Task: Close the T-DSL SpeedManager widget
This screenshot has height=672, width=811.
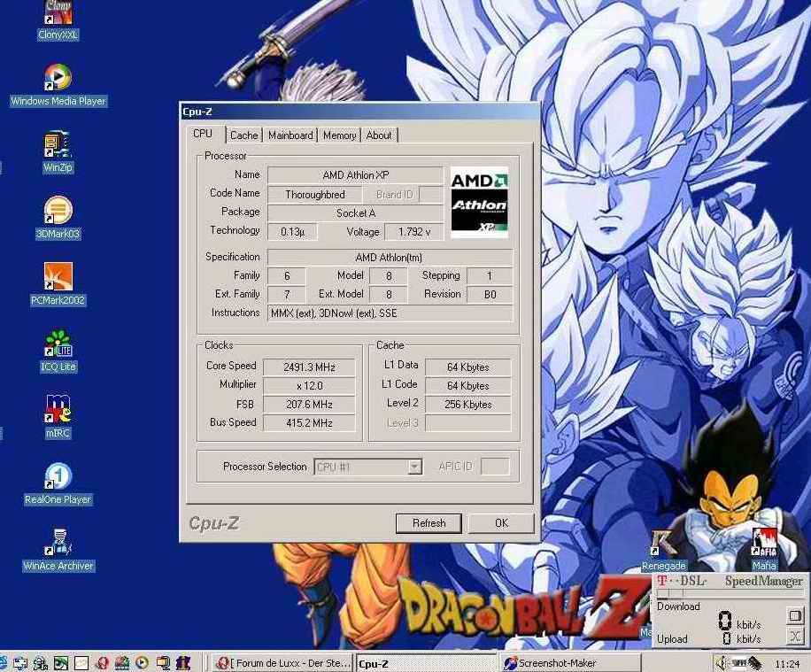Action: 795,636
